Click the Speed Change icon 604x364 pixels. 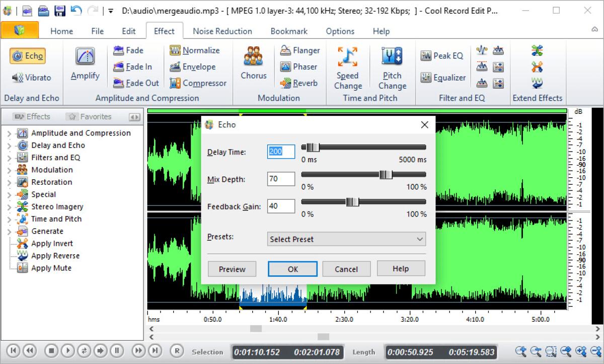pyautogui.click(x=348, y=63)
